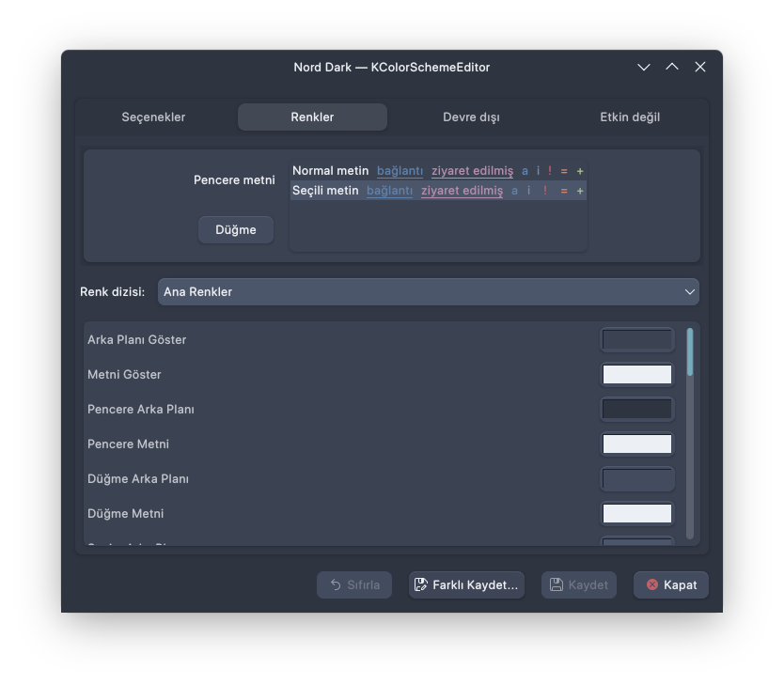
Task: Click the Arka Planı Göster row label
Action: (x=137, y=340)
